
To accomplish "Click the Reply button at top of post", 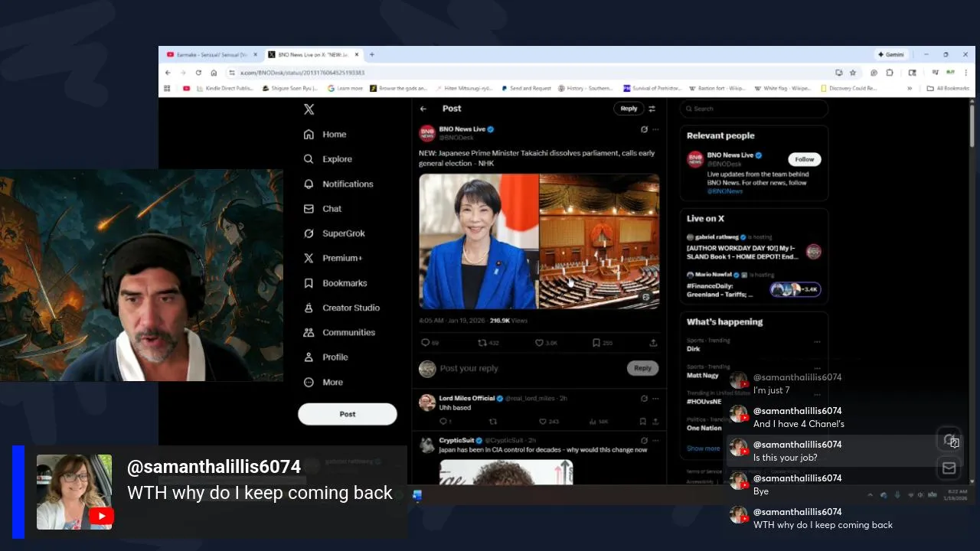I will (x=629, y=109).
